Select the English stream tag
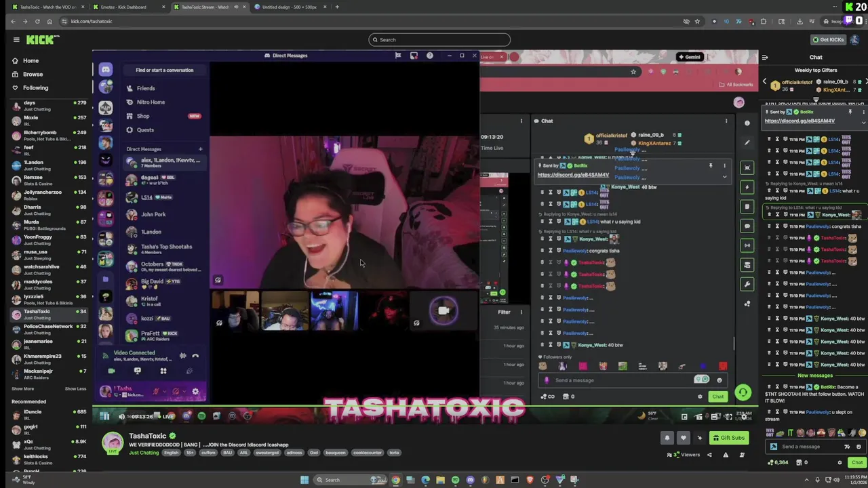 pos(172,452)
